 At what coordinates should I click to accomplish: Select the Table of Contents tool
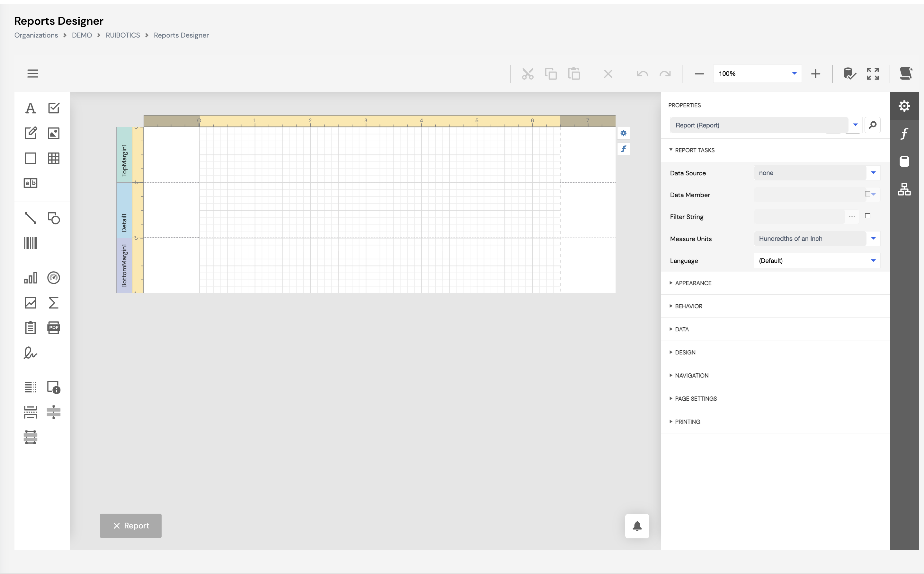click(x=31, y=387)
